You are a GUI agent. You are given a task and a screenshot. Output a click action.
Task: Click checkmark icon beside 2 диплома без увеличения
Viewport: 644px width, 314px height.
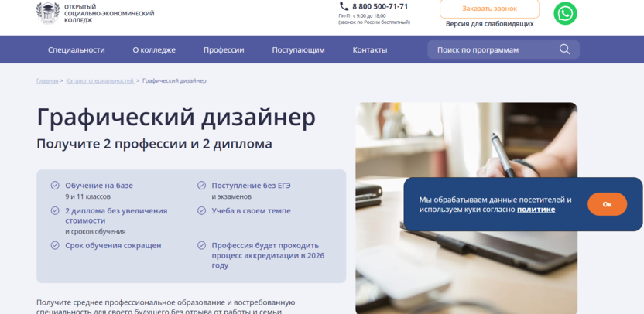tap(55, 211)
